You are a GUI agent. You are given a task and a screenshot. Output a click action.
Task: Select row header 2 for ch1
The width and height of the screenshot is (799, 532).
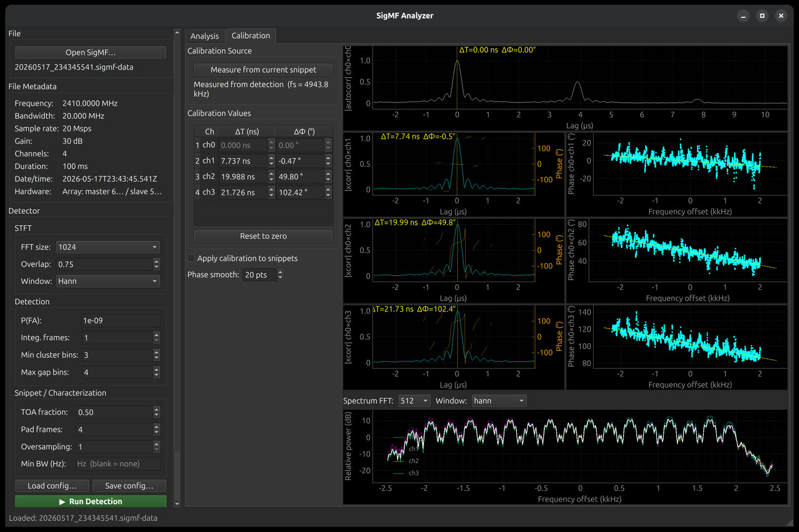(197, 161)
